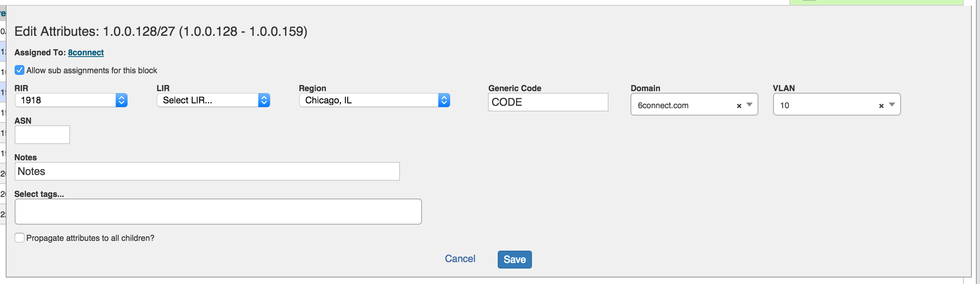Clear the 6connect.com domain selection
The width and height of the screenshot is (980, 284).
coord(739,106)
